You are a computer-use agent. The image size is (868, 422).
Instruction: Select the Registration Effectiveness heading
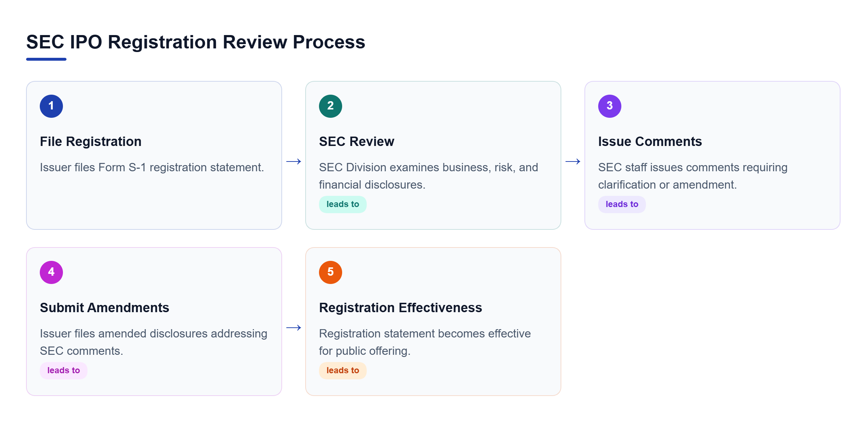(x=400, y=307)
